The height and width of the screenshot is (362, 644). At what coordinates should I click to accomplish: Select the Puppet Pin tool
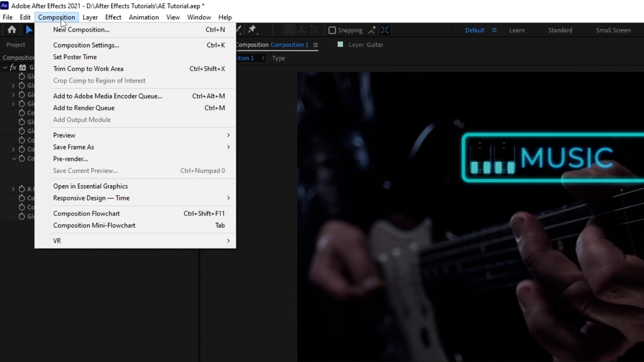click(x=252, y=30)
